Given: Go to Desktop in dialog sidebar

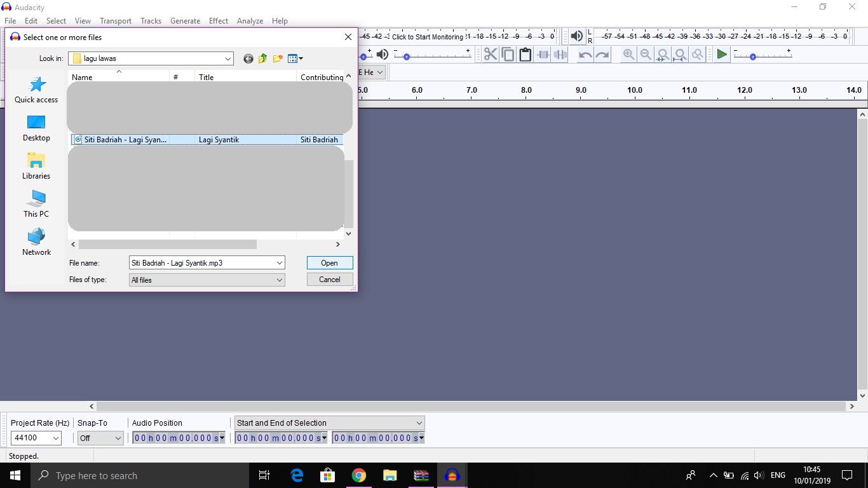Looking at the screenshot, I should [36, 128].
